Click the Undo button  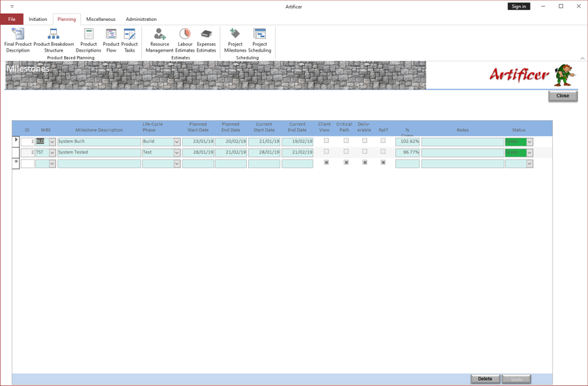[x=516, y=379]
